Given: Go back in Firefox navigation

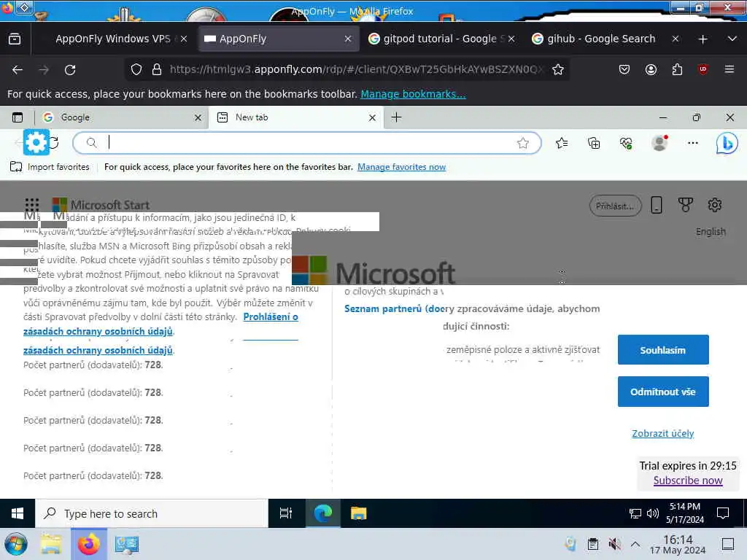Looking at the screenshot, I should click(18, 70).
